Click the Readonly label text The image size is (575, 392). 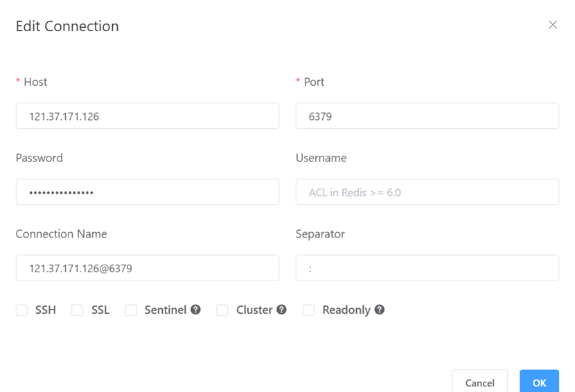(346, 310)
